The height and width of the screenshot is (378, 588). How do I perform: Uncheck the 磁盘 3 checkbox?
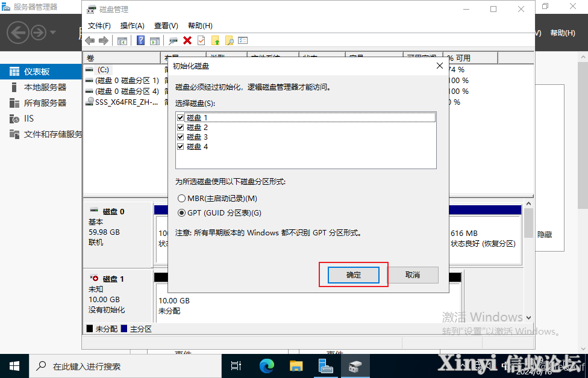180,137
